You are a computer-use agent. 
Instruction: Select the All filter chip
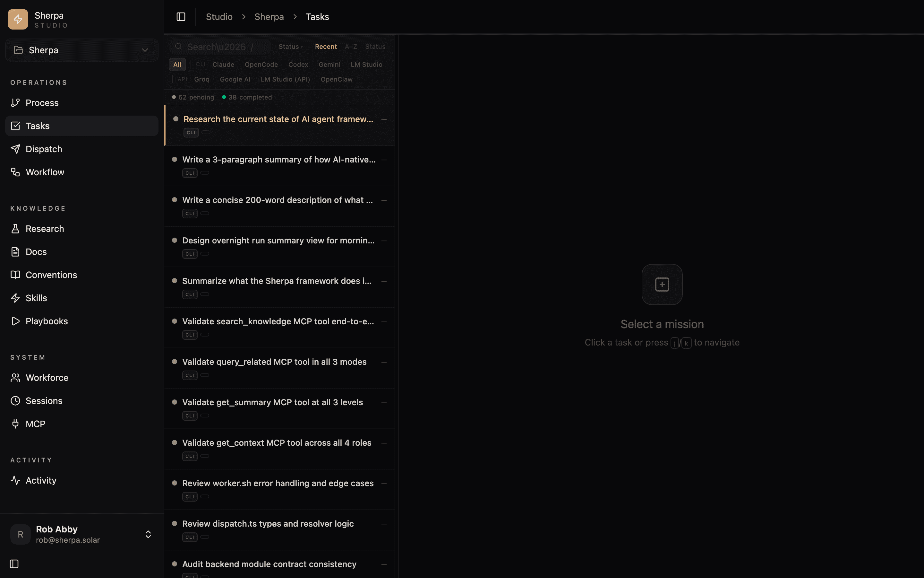177,65
